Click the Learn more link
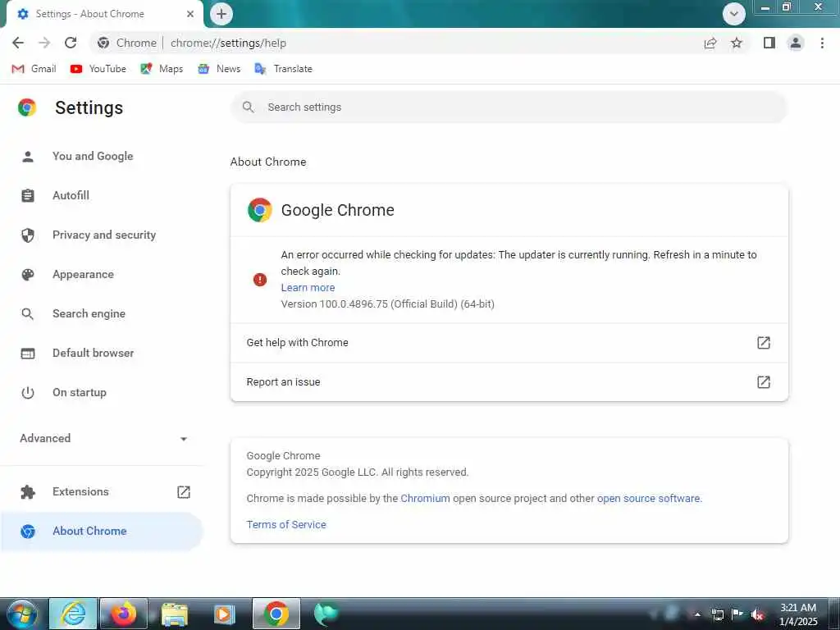The image size is (840, 630). click(308, 288)
